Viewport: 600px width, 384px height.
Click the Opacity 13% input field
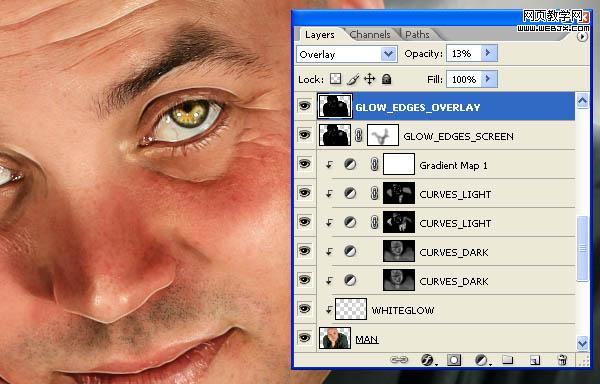pos(464,53)
